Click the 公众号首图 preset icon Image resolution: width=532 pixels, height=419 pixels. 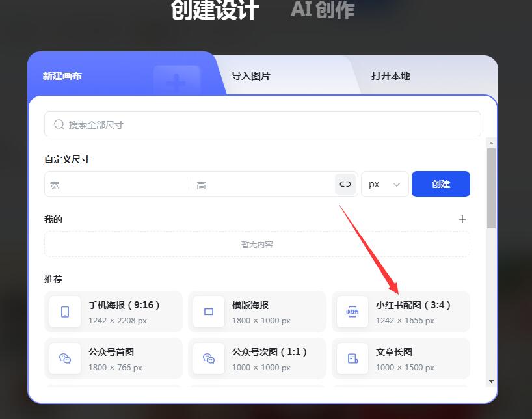(x=64, y=358)
